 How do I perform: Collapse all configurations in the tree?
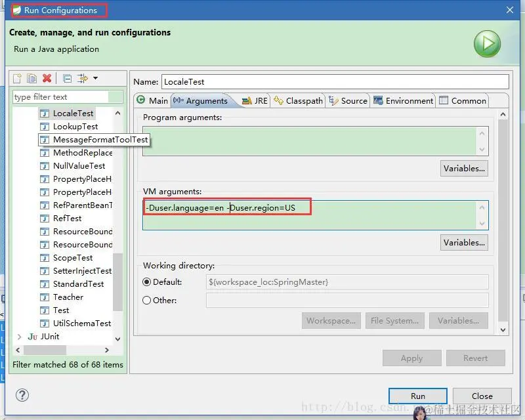click(x=68, y=79)
